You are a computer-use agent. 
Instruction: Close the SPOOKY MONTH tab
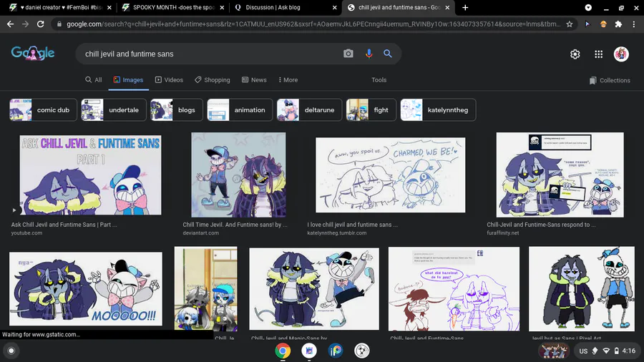[222, 7]
